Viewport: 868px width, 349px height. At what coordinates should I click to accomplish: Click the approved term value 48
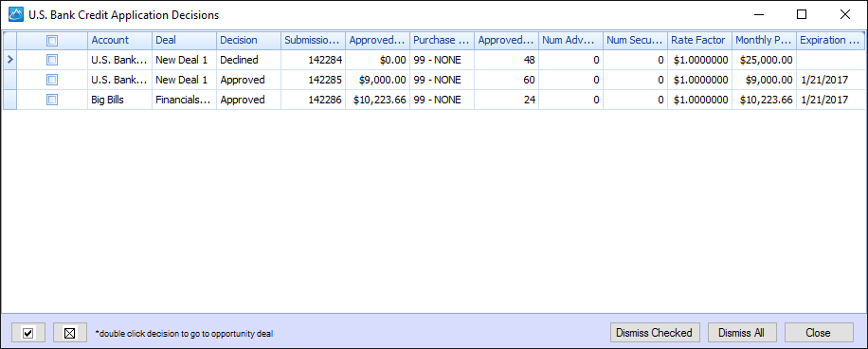point(506,60)
